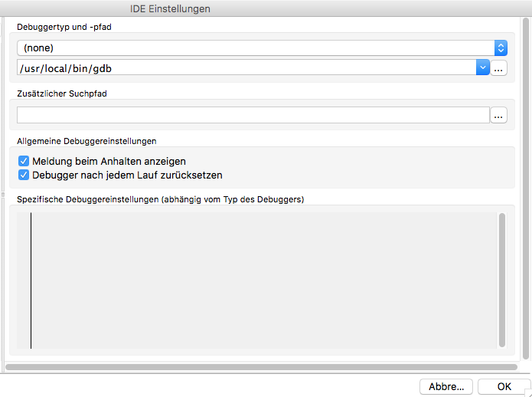Click inside the specific debugger settings panel
The image size is (532, 397).
tap(260, 280)
